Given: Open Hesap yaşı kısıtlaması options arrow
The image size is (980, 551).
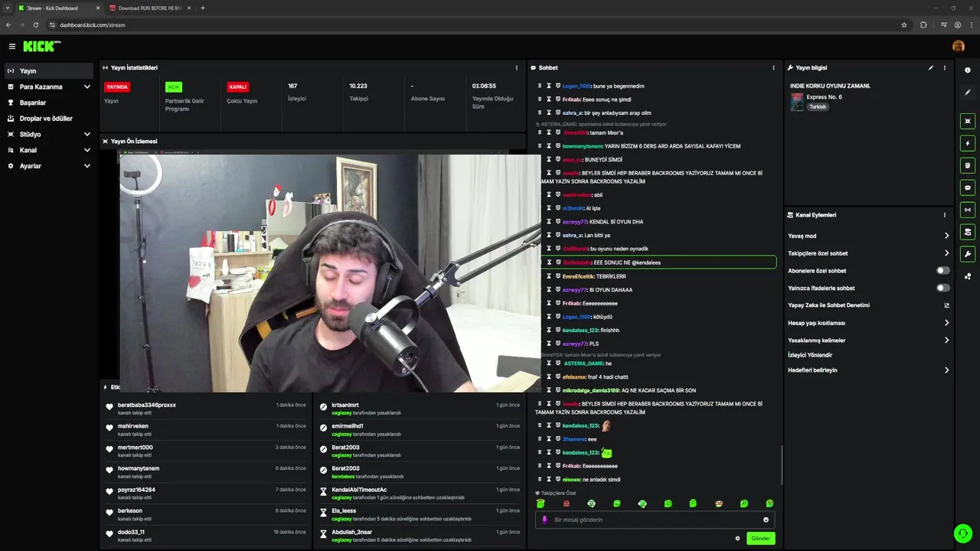Looking at the screenshot, I should click(x=946, y=323).
